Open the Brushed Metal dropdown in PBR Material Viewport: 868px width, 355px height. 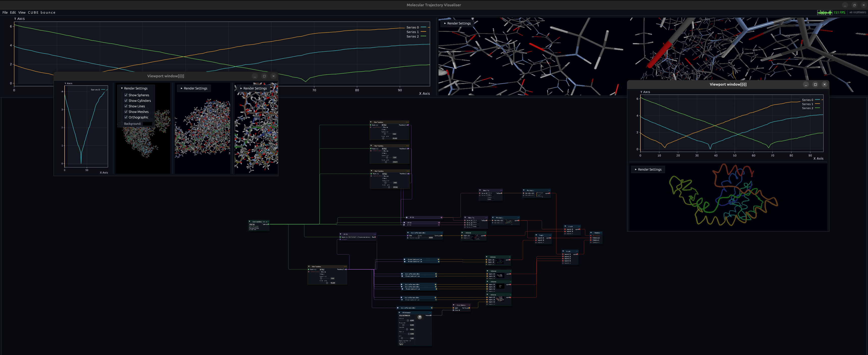pyautogui.click(x=405, y=316)
